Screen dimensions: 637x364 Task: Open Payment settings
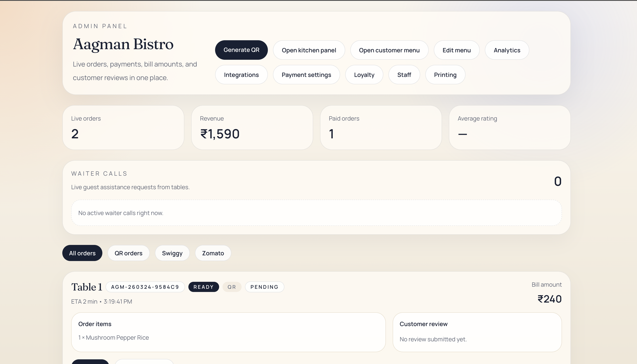pyautogui.click(x=306, y=75)
